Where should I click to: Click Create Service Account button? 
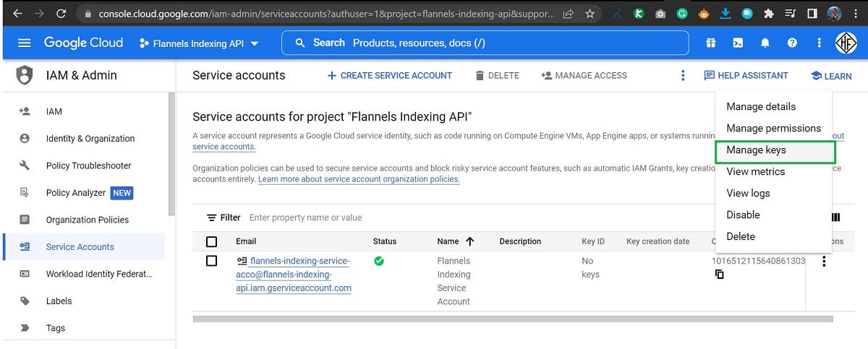point(389,75)
